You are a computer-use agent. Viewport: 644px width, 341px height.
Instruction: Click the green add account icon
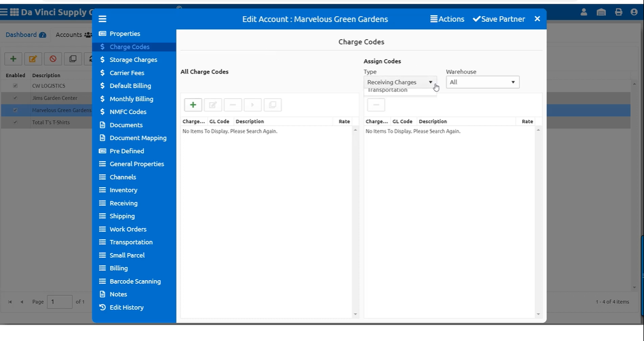13,59
